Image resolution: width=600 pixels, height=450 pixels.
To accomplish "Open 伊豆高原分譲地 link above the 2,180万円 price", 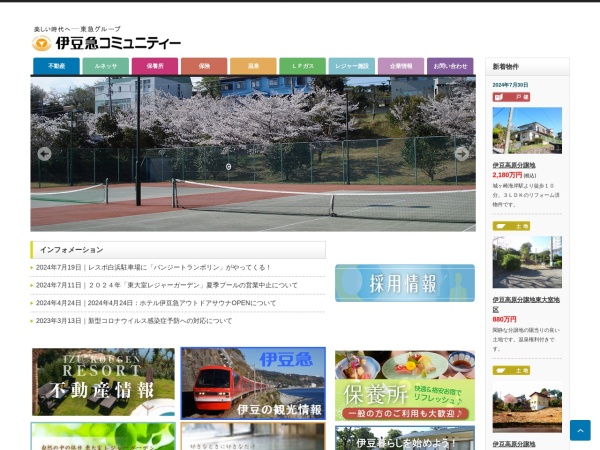I will 514,165.
